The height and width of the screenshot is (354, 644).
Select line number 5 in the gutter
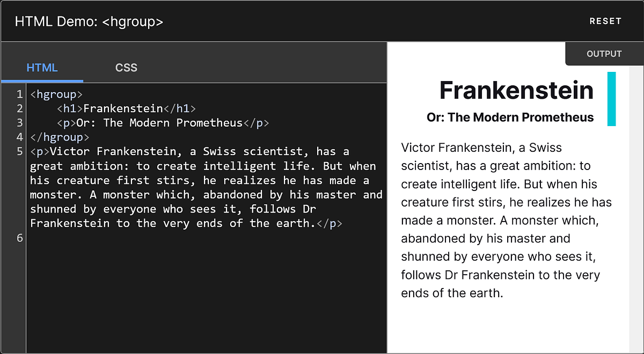pyautogui.click(x=20, y=151)
